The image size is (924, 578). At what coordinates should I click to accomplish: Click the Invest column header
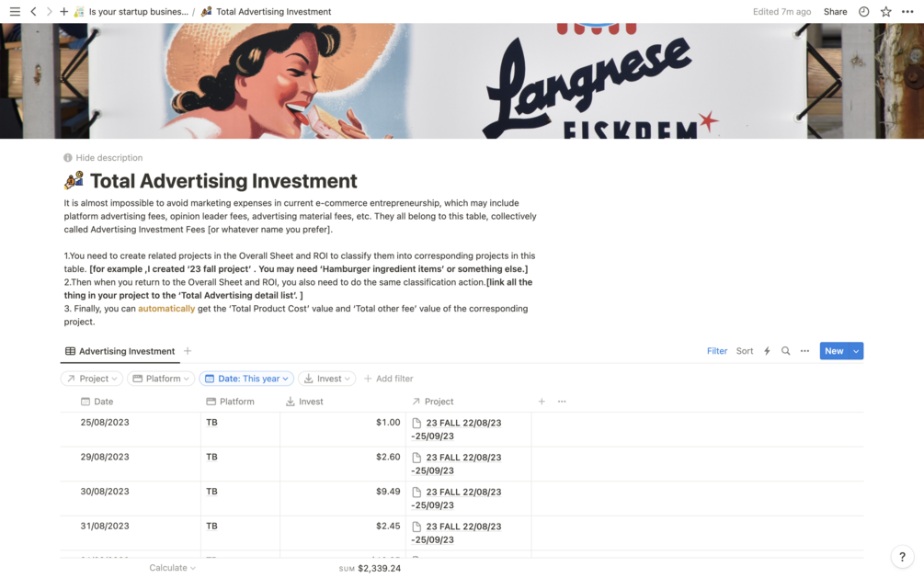click(x=304, y=402)
